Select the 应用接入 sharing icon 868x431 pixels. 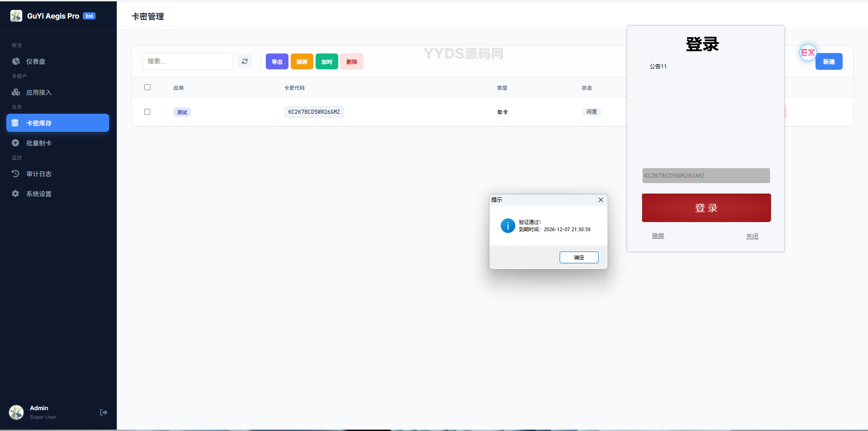click(x=16, y=92)
